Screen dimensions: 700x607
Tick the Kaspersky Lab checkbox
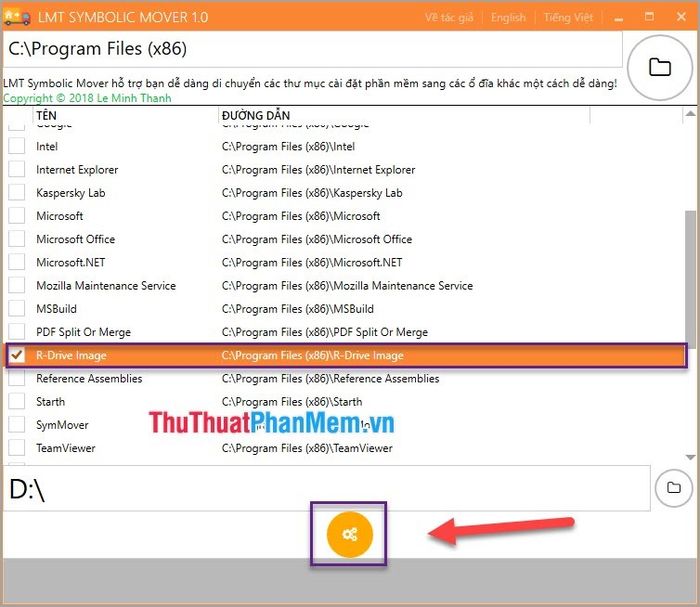17,192
